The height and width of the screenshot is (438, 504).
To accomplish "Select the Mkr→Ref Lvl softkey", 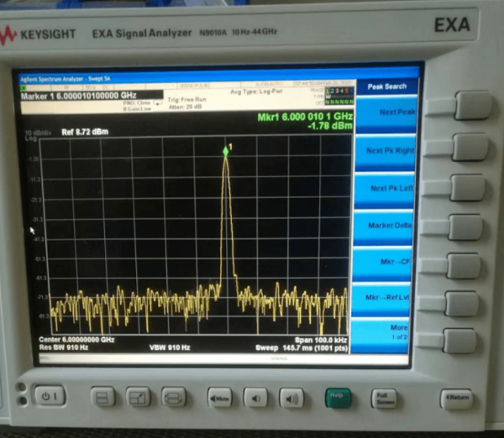I will [x=386, y=298].
